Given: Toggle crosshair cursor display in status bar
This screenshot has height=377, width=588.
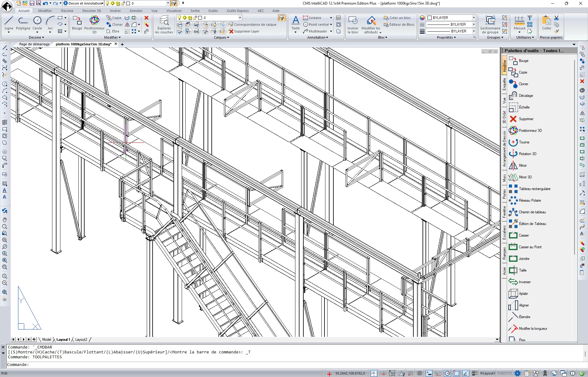Looking at the screenshot, I should tap(374, 373).
